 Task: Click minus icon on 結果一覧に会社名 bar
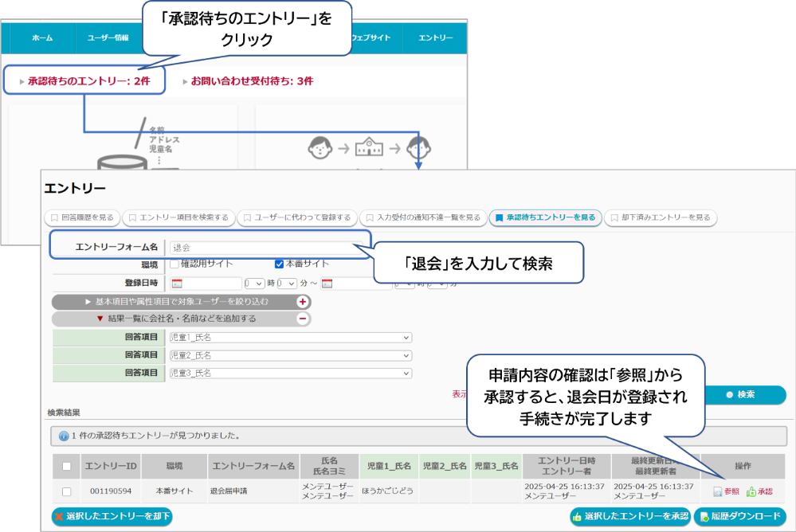pyautogui.click(x=303, y=319)
